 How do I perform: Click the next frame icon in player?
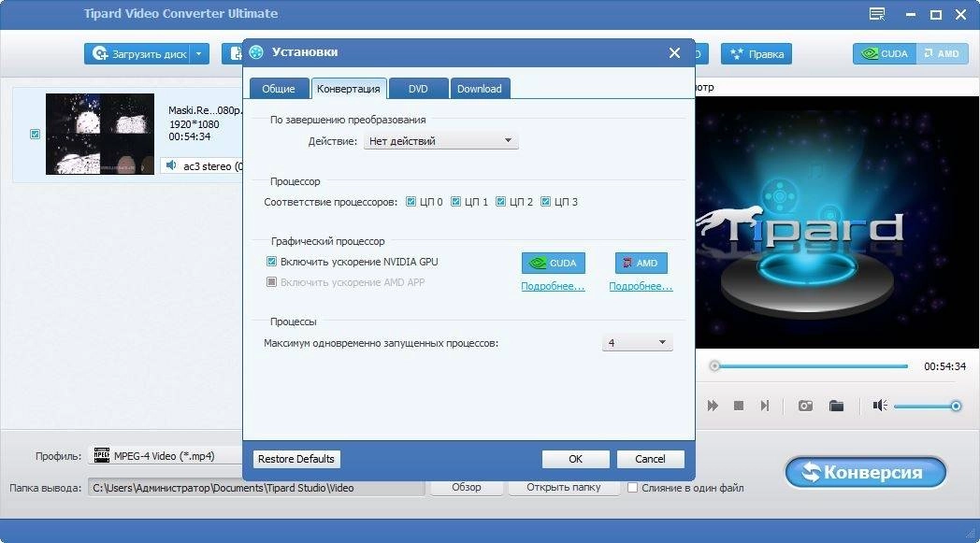[x=765, y=406]
